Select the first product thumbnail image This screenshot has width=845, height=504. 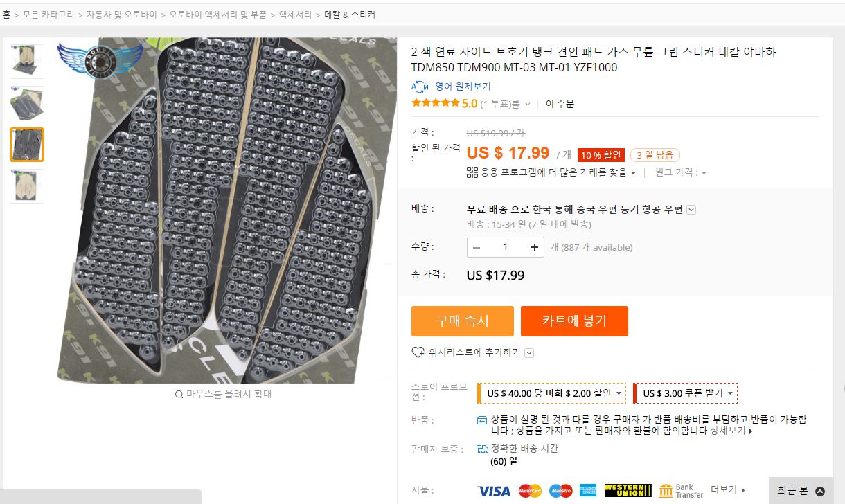27,61
